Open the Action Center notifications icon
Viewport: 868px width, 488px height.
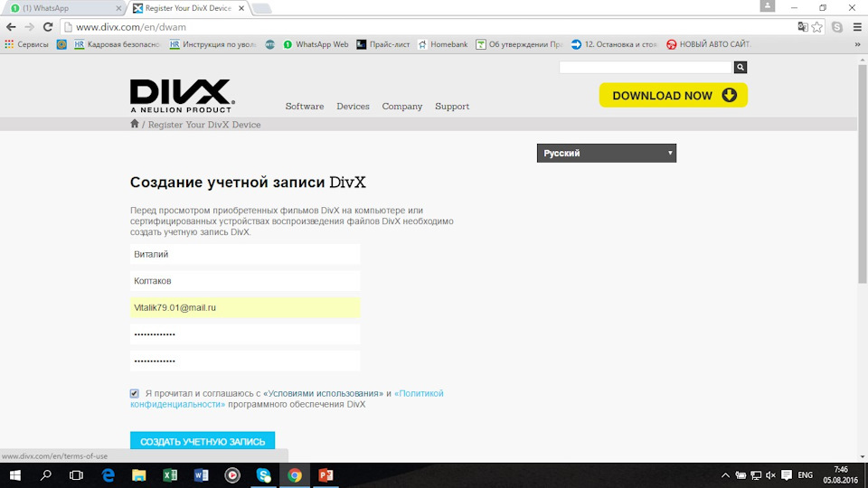[787, 475]
